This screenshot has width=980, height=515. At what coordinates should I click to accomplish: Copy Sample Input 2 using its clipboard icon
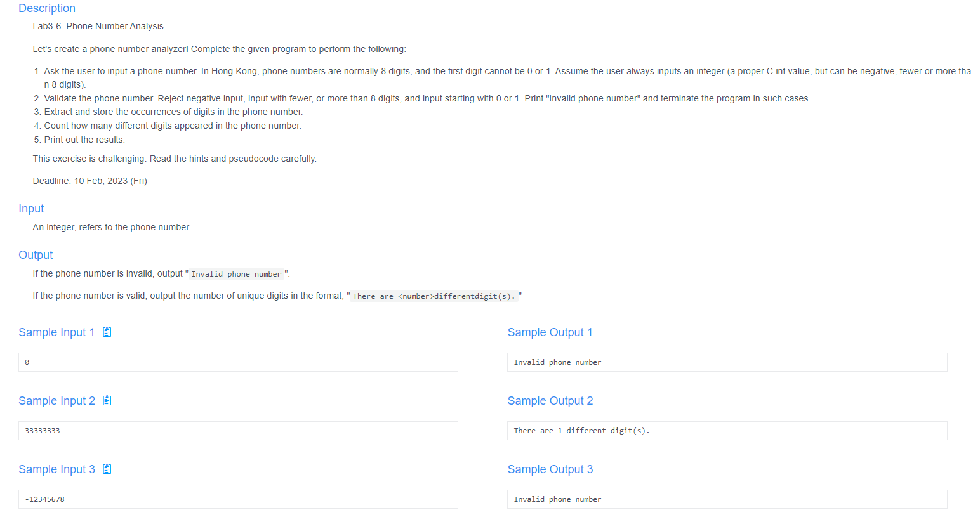tap(107, 400)
